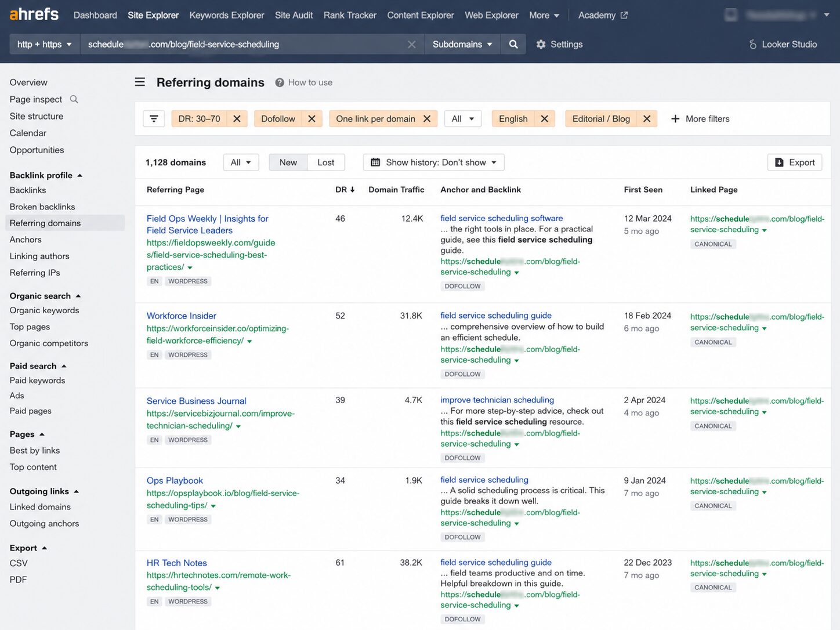The width and height of the screenshot is (840, 630).
Task: Open the DR: 30–70 filter chip
Action: pyautogui.click(x=199, y=118)
